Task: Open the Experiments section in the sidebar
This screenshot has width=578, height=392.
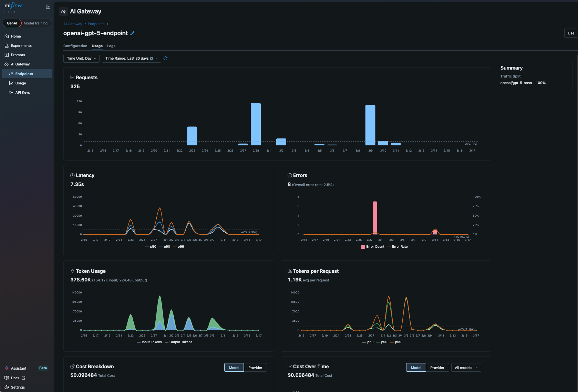Action: [21, 45]
